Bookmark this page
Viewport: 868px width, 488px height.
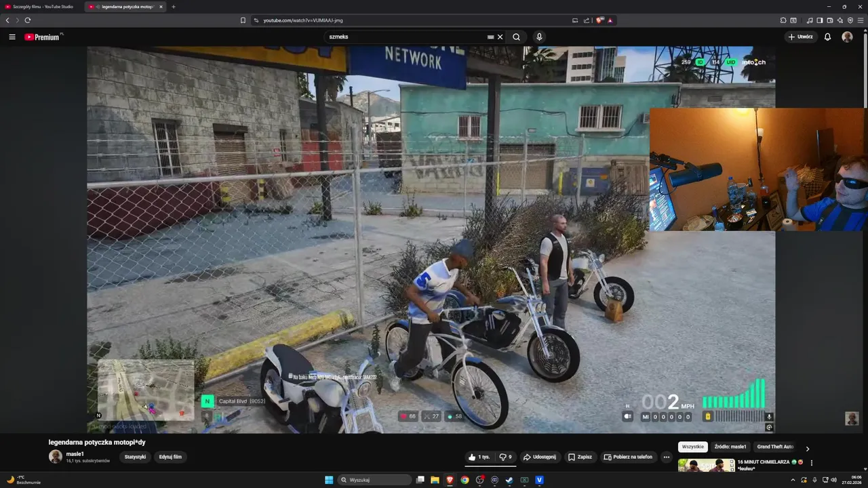pyautogui.click(x=243, y=20)
